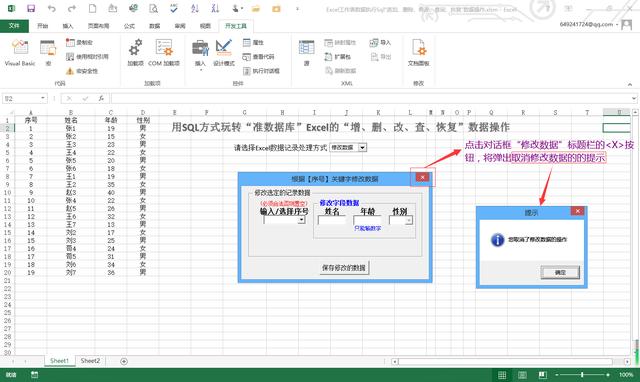The image size is (640, 382).
Task: Click the vertical scrollbar up arrow
Action: click(635, 112)
